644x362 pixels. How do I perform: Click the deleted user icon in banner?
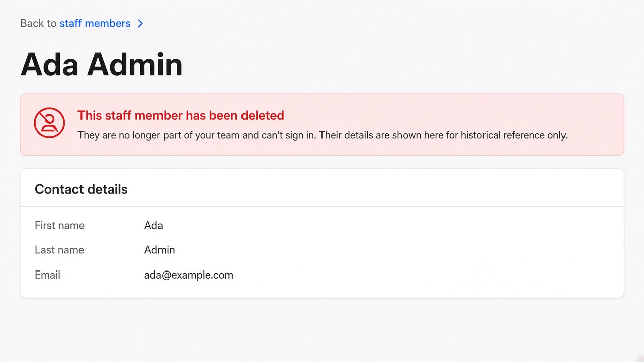[49, 123]
